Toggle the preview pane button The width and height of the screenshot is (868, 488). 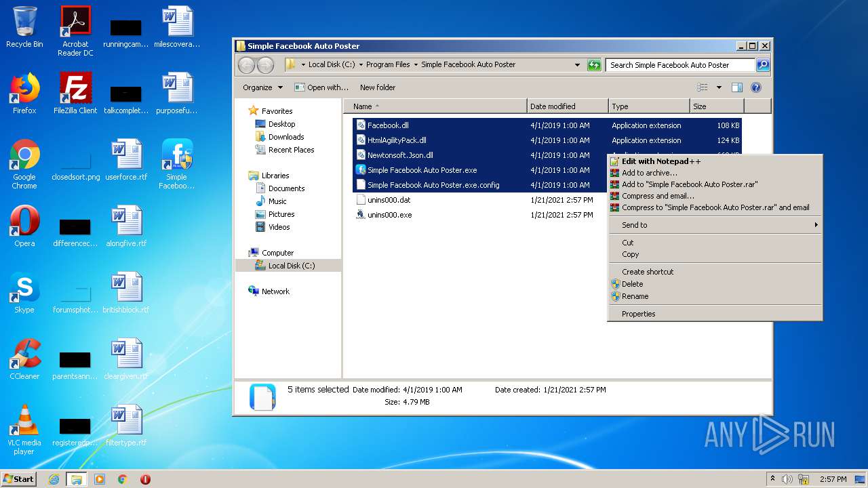click(737, 87)
